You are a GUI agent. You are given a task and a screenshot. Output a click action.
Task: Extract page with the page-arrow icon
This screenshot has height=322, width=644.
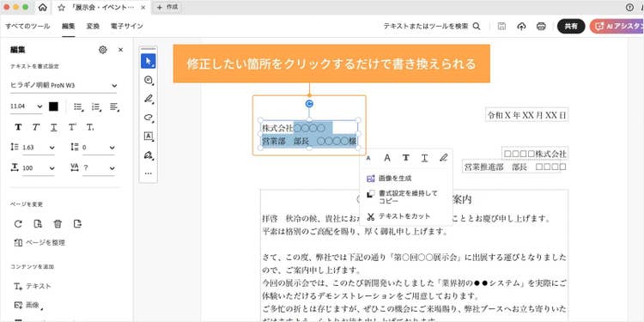38,224
